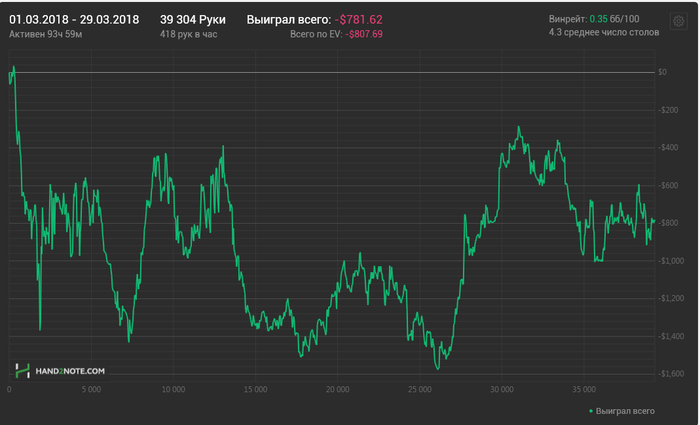Click the 15 000 x-axis label
Screen dimensions: 700x425
255,389
